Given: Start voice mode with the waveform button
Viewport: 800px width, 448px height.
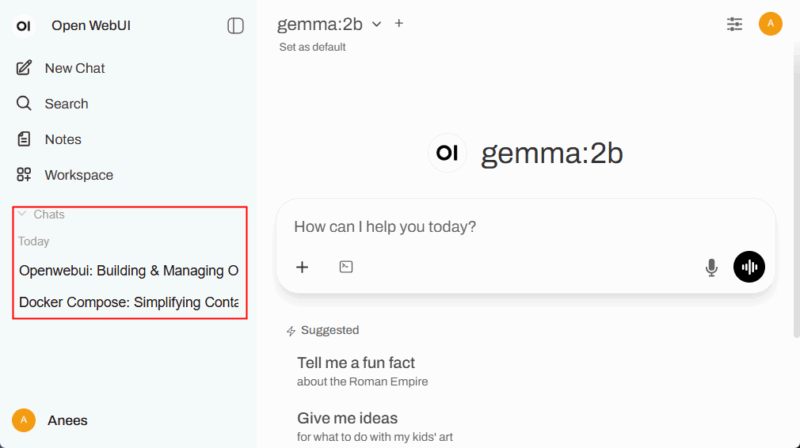Looking at the screenshot, I should [749, 267].
